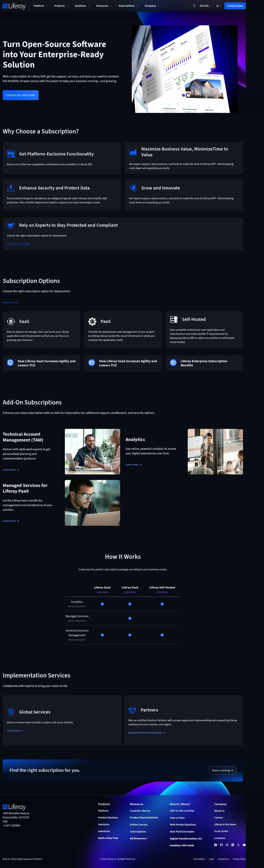
Task: Follow the Explore more link under Subscription Options
Action: (10, 302)
